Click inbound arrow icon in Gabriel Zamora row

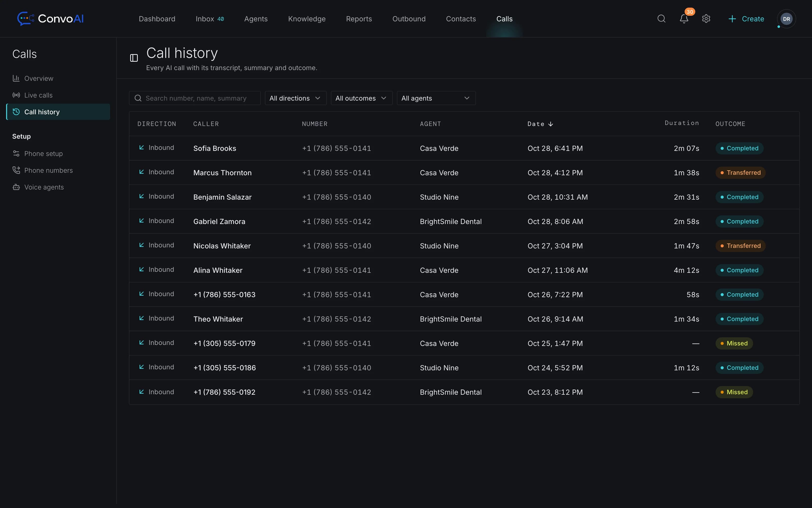(142, 221)
